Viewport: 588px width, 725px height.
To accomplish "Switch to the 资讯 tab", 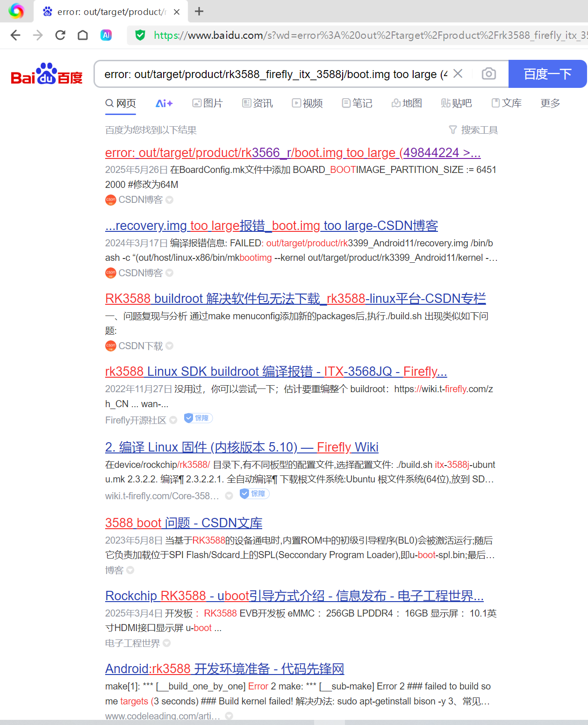I will pos(258,103).
